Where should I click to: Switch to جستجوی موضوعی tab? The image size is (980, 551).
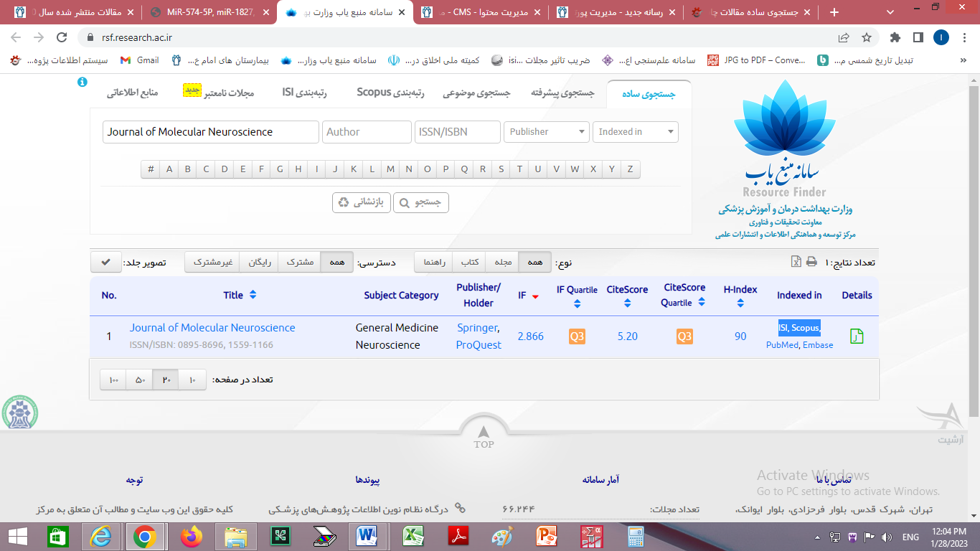(x=476, y=93)
